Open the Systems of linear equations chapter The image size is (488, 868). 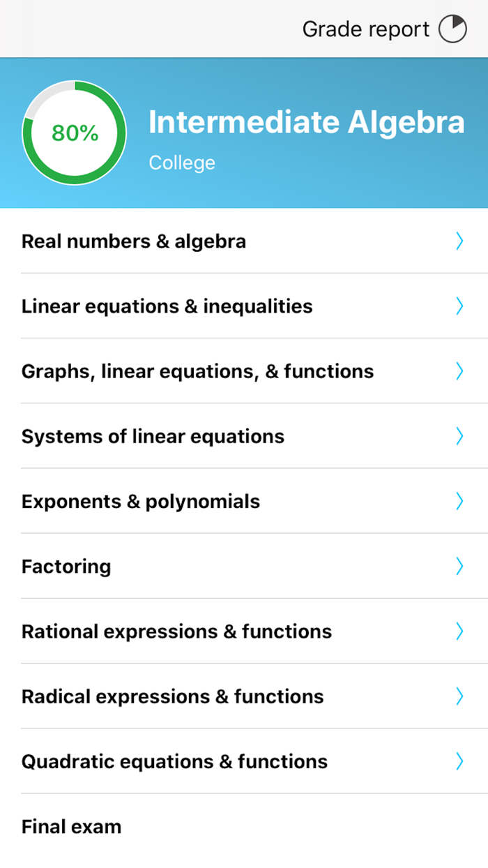pos(153,436)
